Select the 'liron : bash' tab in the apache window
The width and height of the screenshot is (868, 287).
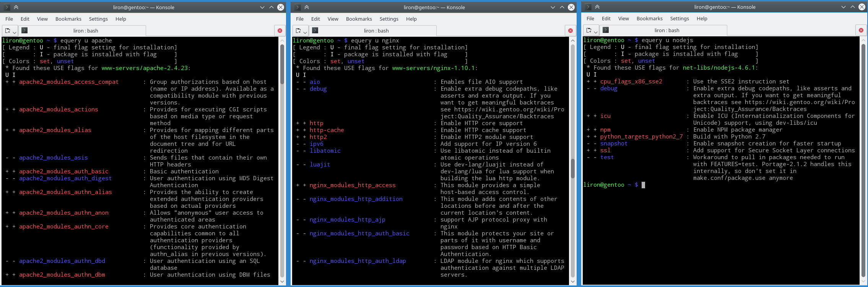point(86,31)
